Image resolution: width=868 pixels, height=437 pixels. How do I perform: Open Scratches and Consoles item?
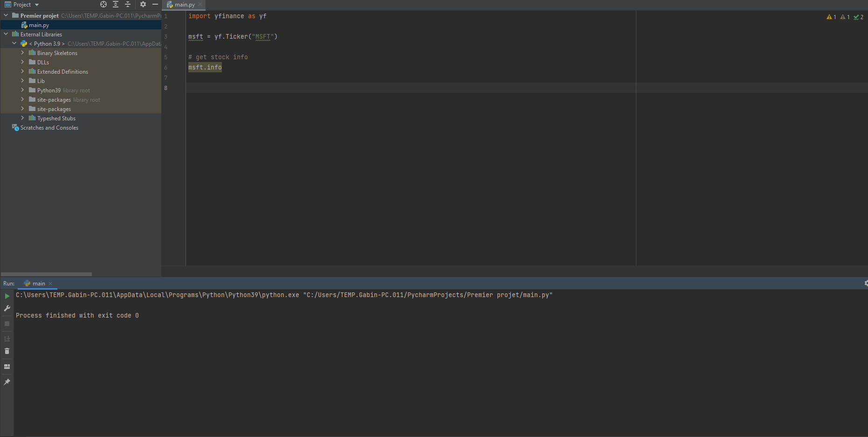click(49, 128)
